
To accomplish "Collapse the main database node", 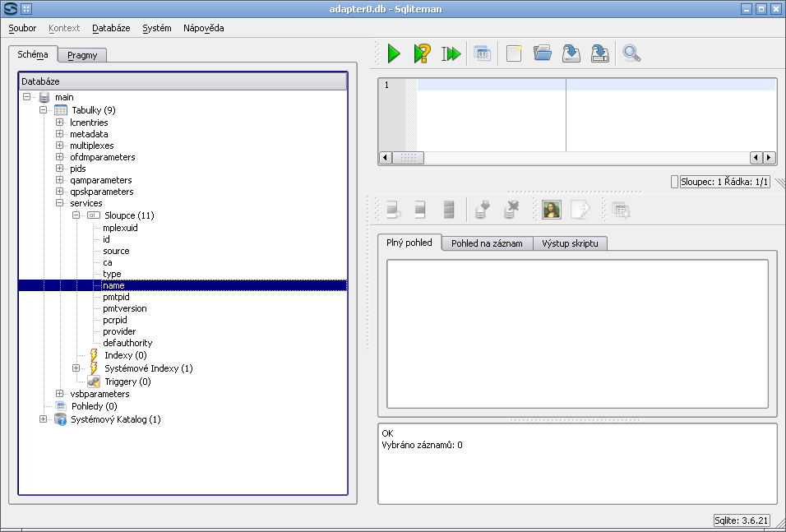I will (x=26, y=97).
